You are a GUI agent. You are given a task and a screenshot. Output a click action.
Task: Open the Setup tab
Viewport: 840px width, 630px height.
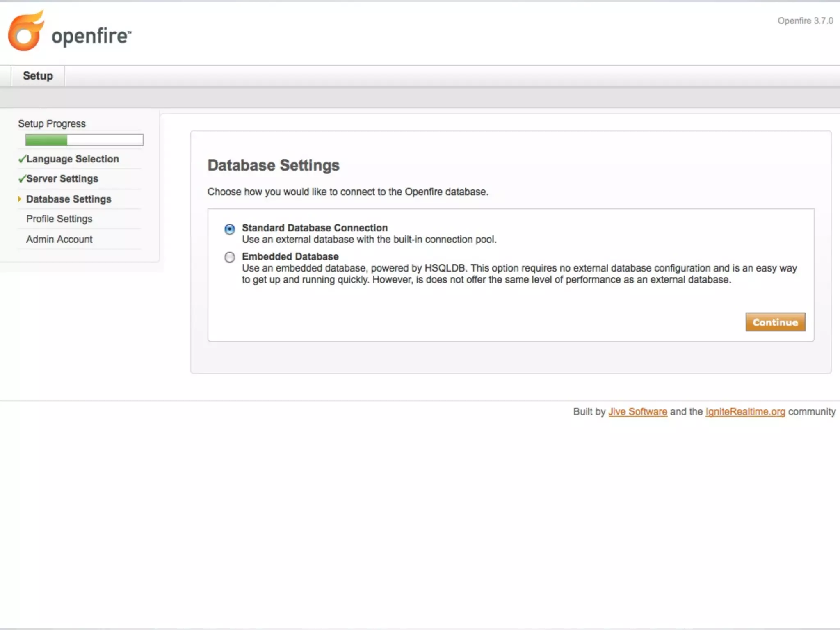pos(38,76)
